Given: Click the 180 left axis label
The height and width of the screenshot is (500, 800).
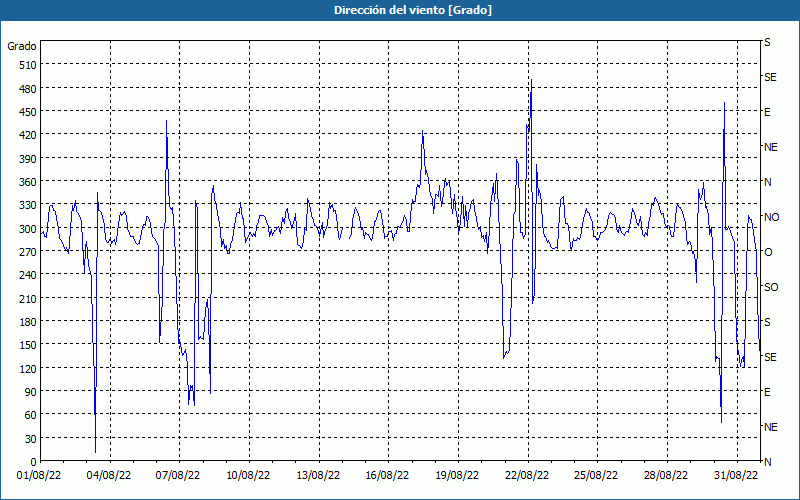Looking at the screenshot, I should click(x=28, y=322).
